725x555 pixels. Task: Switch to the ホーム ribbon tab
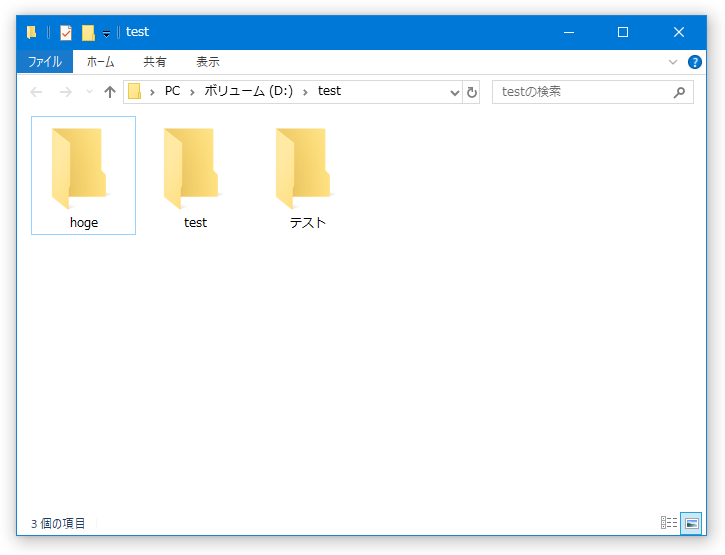(100, 62)
